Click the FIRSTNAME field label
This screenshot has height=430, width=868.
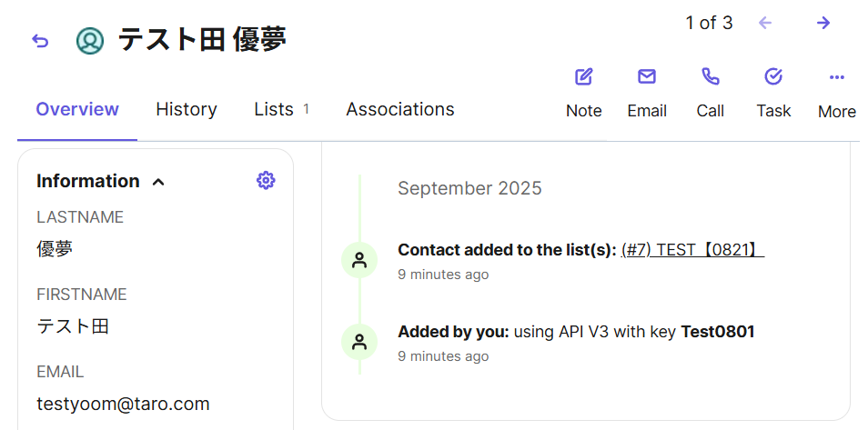click(81, 295)
